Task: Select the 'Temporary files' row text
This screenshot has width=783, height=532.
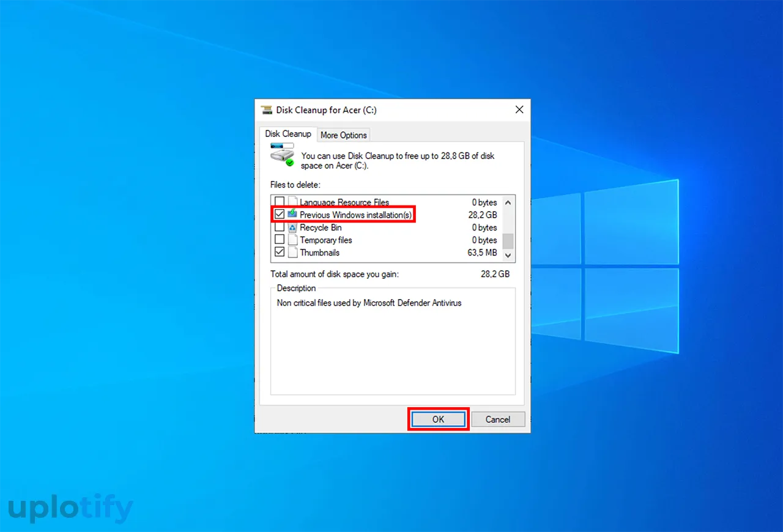Action: [x=326, y=240]
